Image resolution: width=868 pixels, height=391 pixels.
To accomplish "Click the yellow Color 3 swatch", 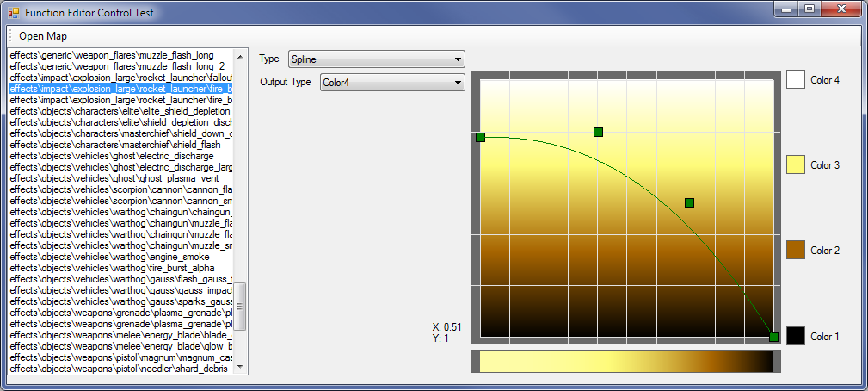I will pos(795,164).
